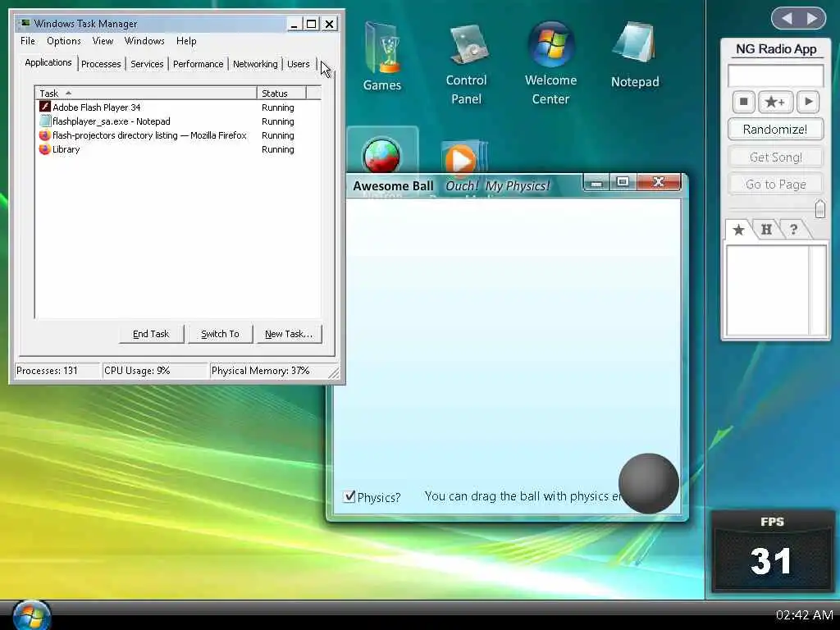Screen dimensions: 840x630
Task: Click the CPU Usage: 9% status entry
Action: click(x=155, y=371)
